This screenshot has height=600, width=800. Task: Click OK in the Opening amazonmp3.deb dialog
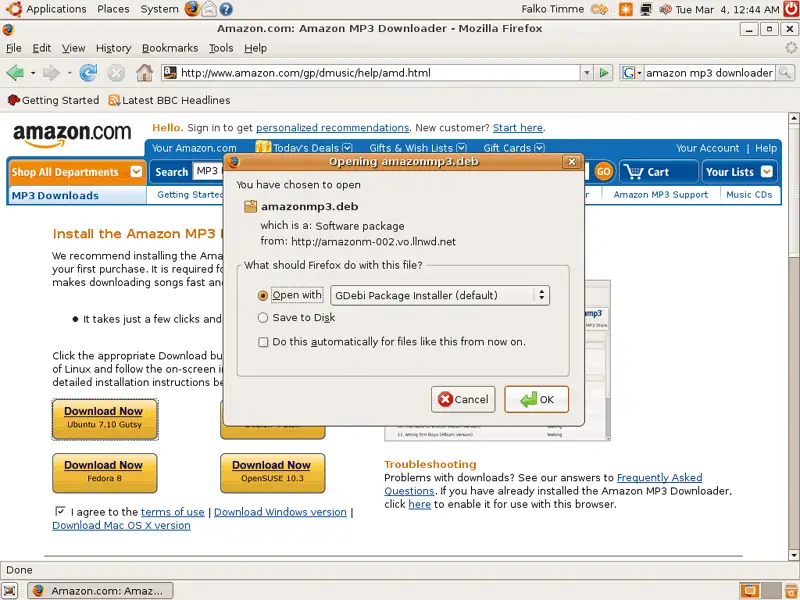pyautogui.click(x=536, y=399)
